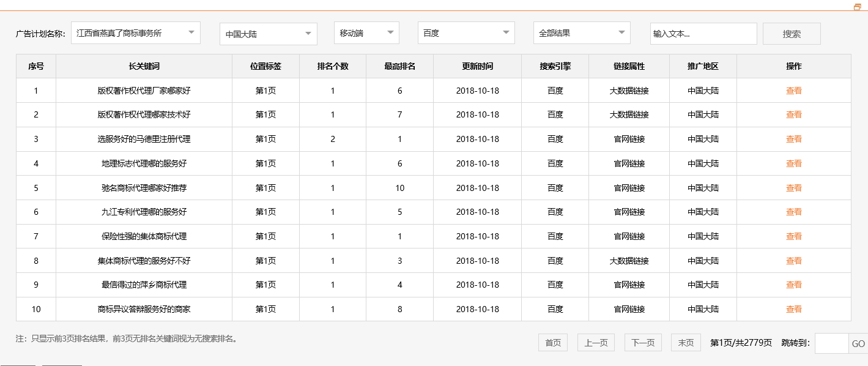Go to 首页 first page
Viewport: 868px width, 366px height.
(x=552, y=343)
